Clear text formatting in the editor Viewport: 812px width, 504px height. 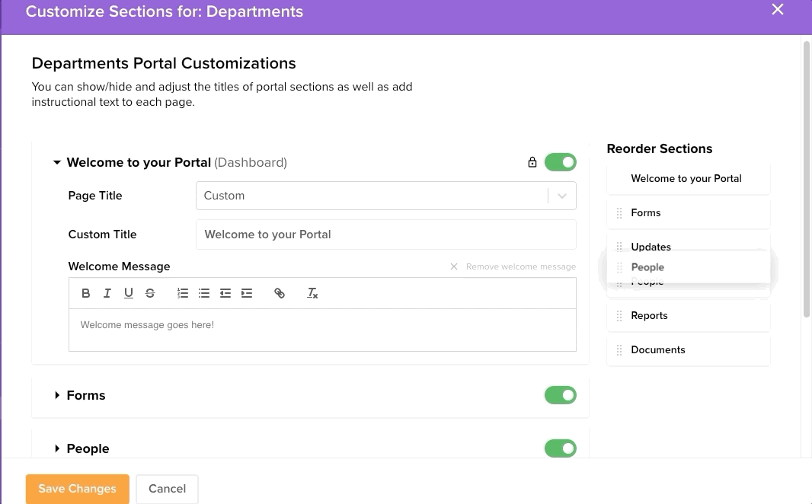(312, 293)
